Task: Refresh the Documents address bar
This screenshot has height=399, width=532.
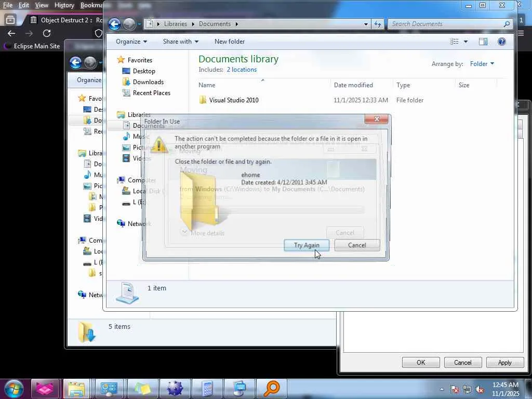Action: tap(378, 24)
